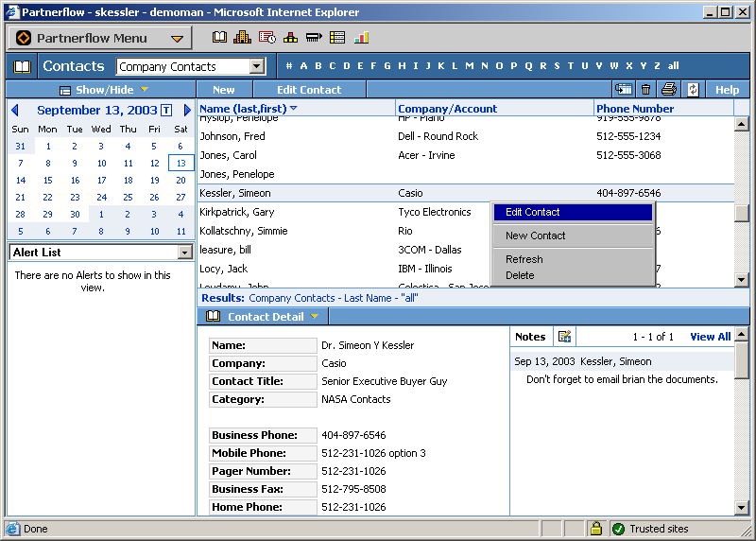Viewport: 756px width, 541px height.
Task: Select the Jones, Carol contact row
Action: pyautogui.click(x=466, y=155)
